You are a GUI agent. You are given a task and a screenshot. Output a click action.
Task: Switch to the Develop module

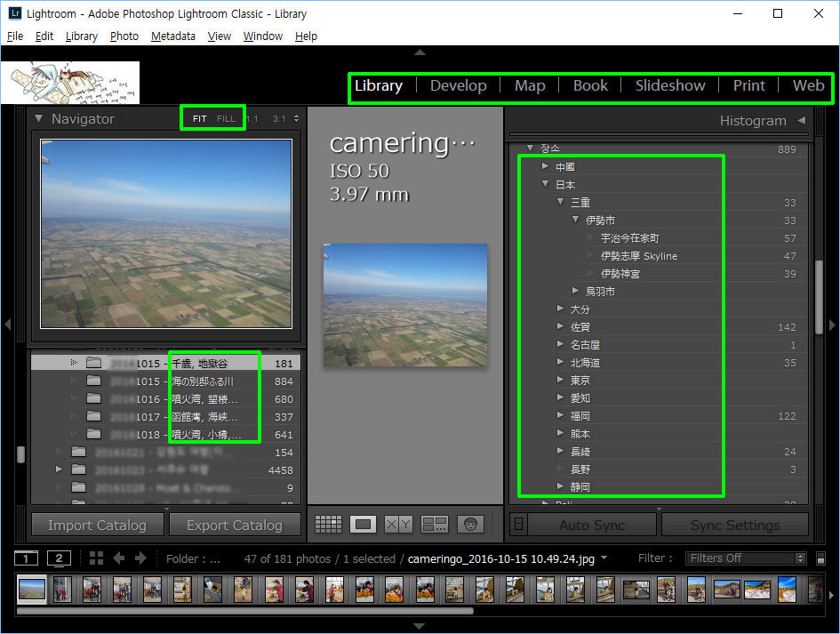tap(458, 85)
